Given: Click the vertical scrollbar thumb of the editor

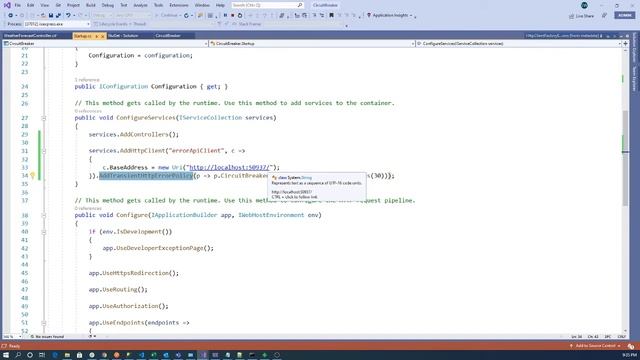Looking at the screenshot, I should click(x=625, y=158).
